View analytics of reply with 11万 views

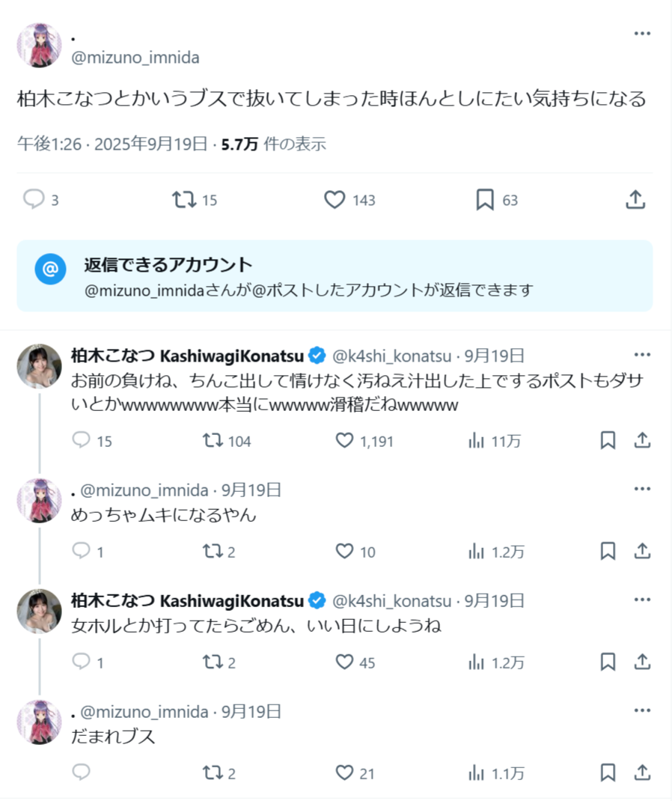click(x=476, y=440)
